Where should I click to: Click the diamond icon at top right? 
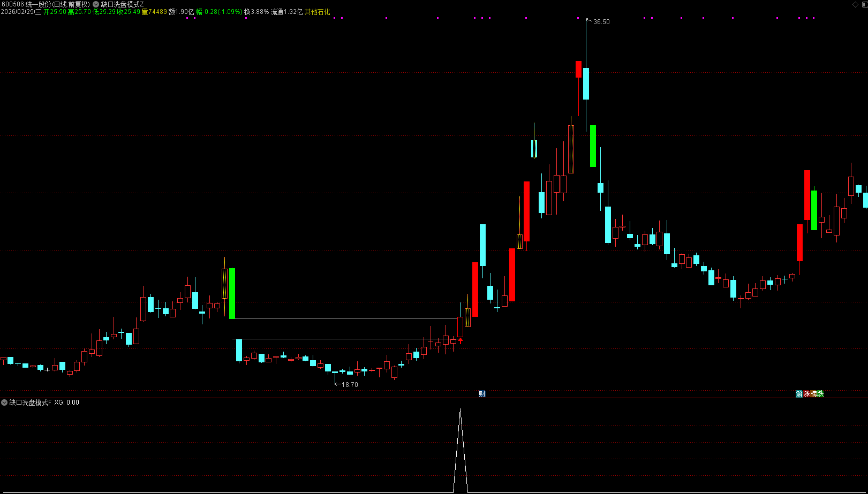855,4
